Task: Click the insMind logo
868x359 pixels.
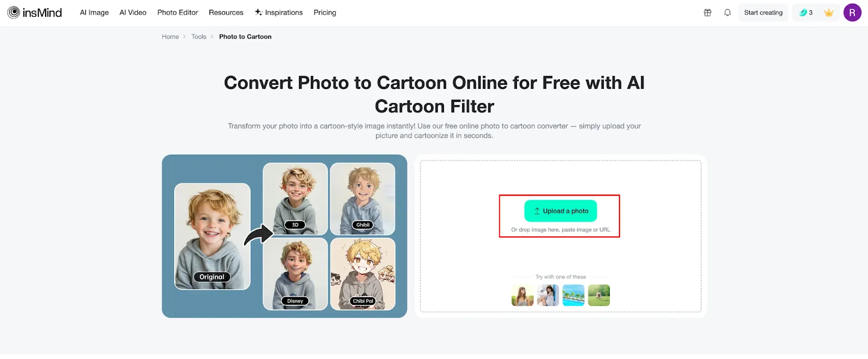Action: 35,12
